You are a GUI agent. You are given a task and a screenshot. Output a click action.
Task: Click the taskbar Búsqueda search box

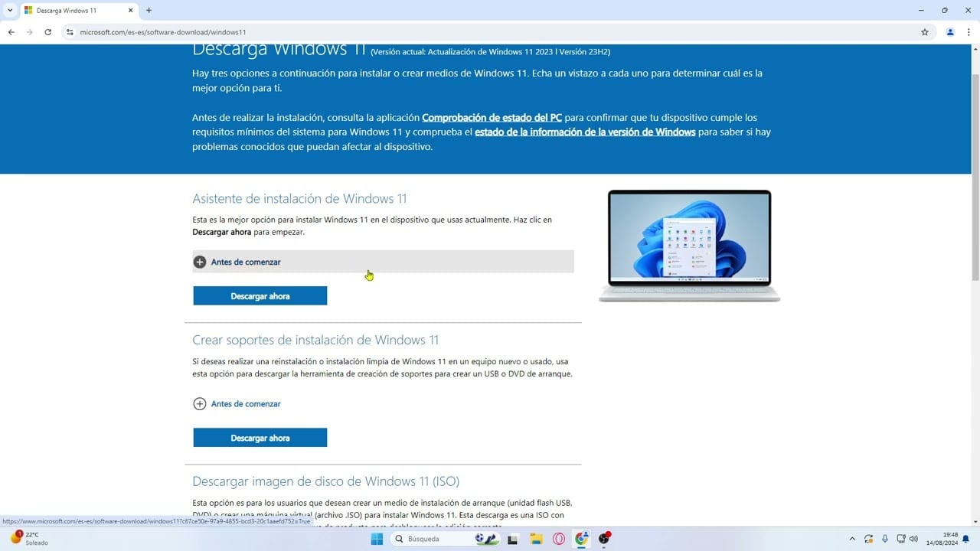pyautogui.click(x=446, y=539)
